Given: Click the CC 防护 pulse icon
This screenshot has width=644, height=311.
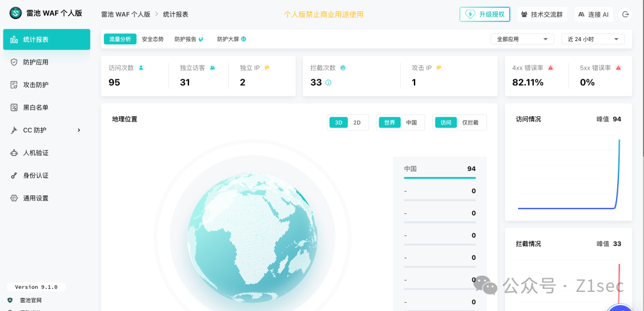Looking at the screenshot, I should point(14,130).
